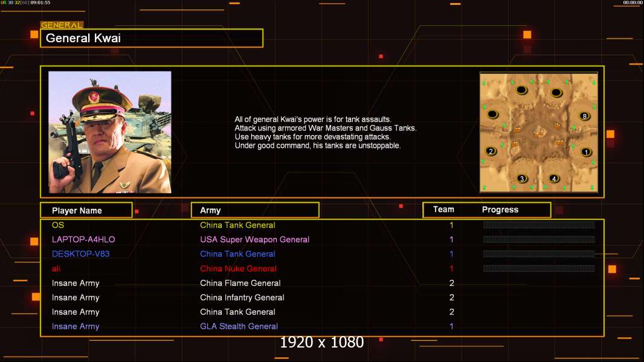Screen dimensions: 644x362
Task: Click the progress bar in the ali row
Action: tap(538, 268)
